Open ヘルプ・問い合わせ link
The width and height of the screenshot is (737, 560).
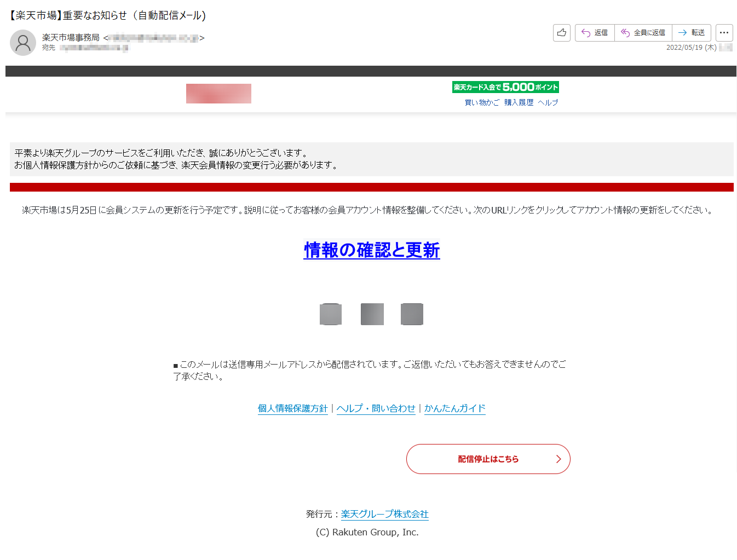click(376, 408)
